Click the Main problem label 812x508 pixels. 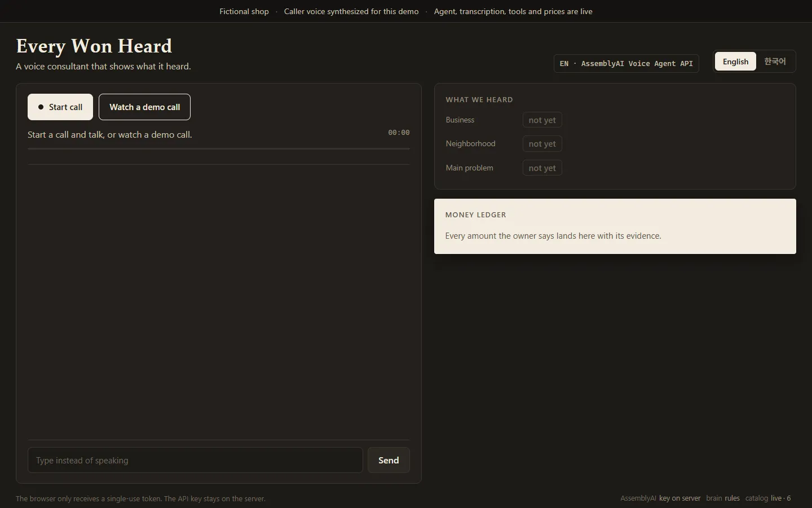pos(469,168)
